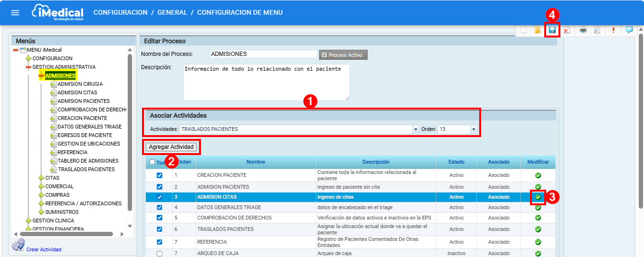Expand the CITAS tree node
644x257 pixels.
click(42, 178)
